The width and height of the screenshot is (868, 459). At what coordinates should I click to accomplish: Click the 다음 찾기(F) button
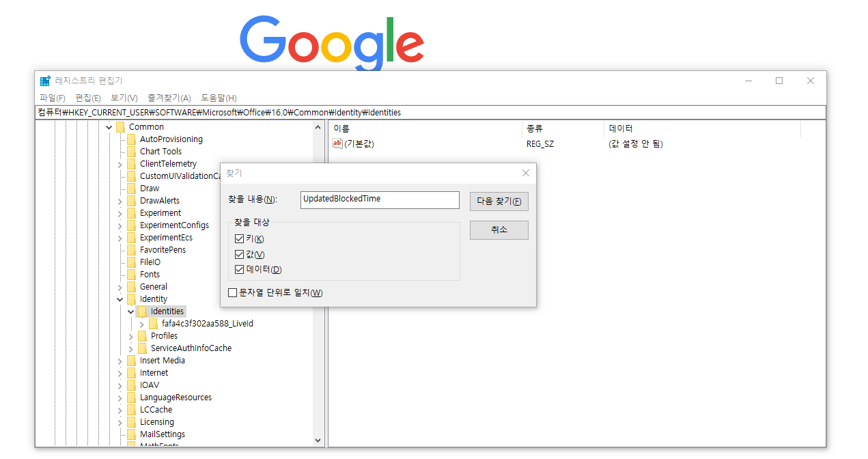tap(499, 201)
